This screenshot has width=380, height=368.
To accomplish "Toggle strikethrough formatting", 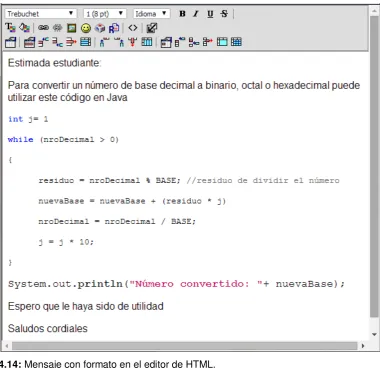I will coord(224,14).
